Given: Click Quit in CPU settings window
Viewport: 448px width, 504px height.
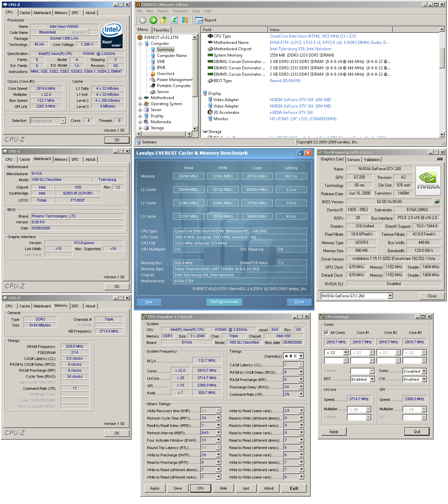Looking at the screenshot, I should 417,431.
